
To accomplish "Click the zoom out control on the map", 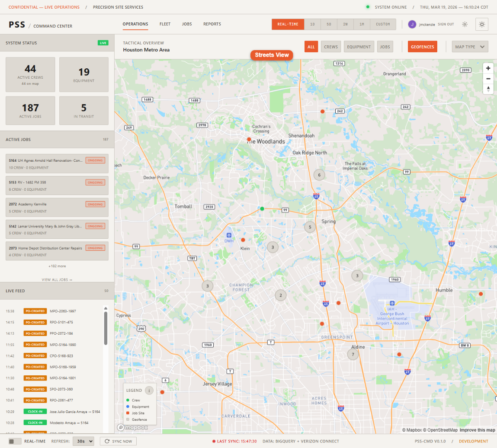I will [488, 79].
